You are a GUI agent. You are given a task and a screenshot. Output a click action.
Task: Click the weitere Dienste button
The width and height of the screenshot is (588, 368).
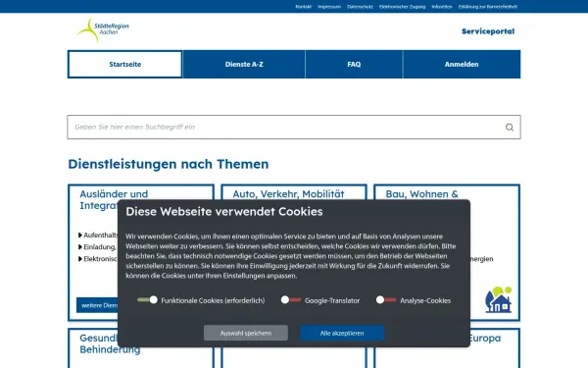[x=98, y=305]
